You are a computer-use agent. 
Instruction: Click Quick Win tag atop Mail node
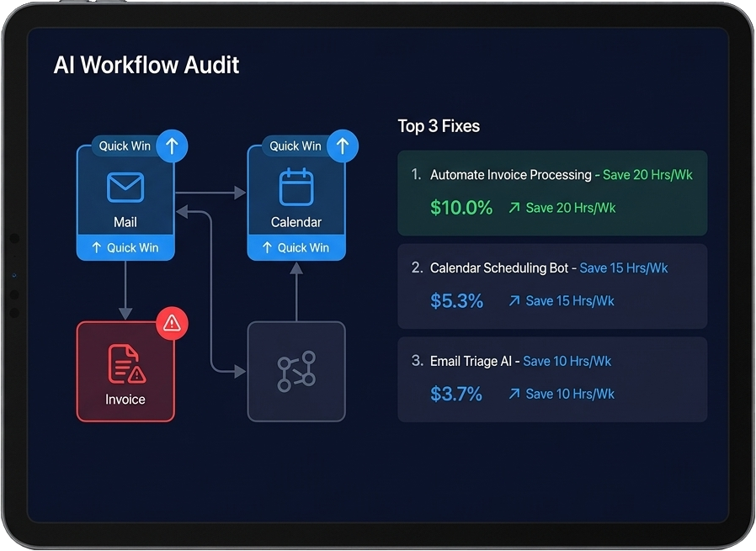[125, 146]
